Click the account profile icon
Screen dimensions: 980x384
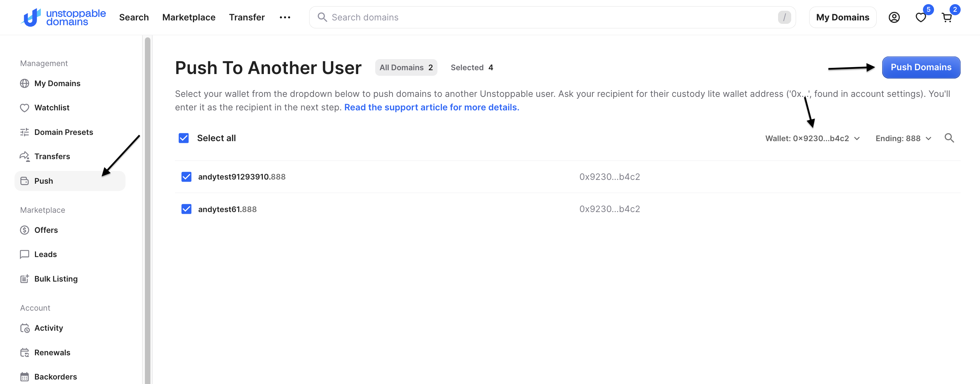coord(894,18)
